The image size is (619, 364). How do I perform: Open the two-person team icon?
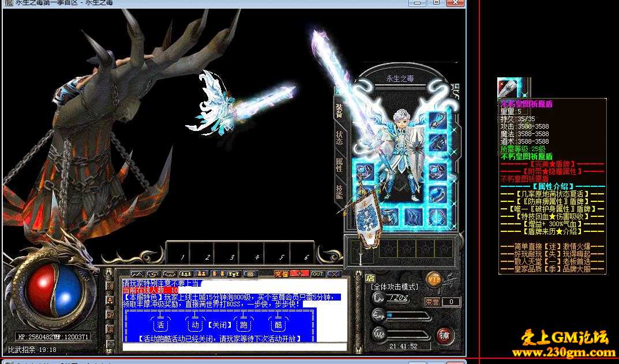coord(201,273)
